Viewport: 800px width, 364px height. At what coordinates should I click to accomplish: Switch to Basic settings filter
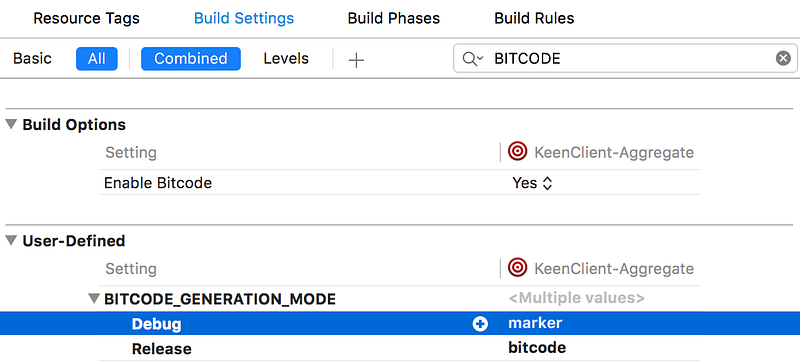[x=32, y=59]
